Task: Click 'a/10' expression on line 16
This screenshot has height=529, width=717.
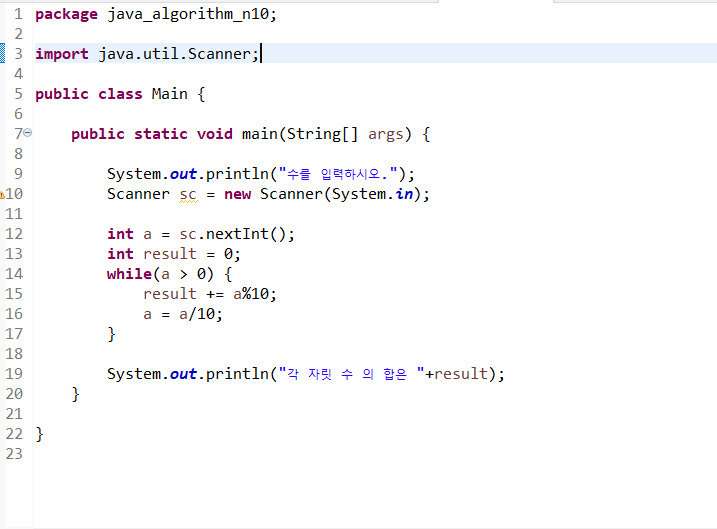Action: 197,314
